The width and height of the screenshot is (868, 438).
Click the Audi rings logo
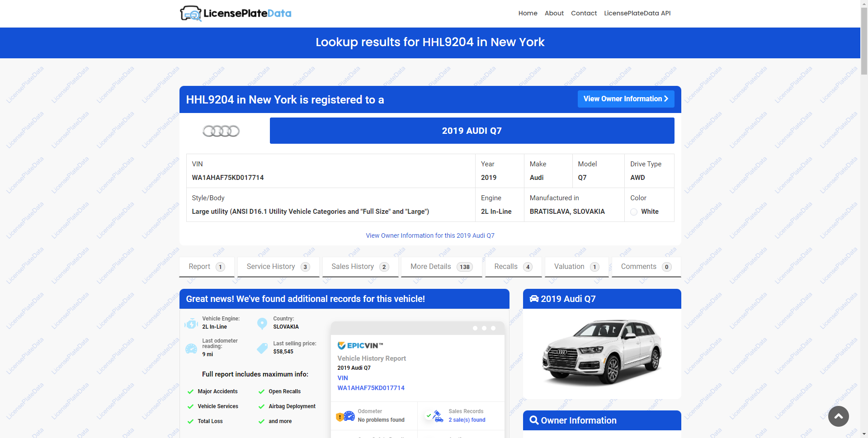221,131
